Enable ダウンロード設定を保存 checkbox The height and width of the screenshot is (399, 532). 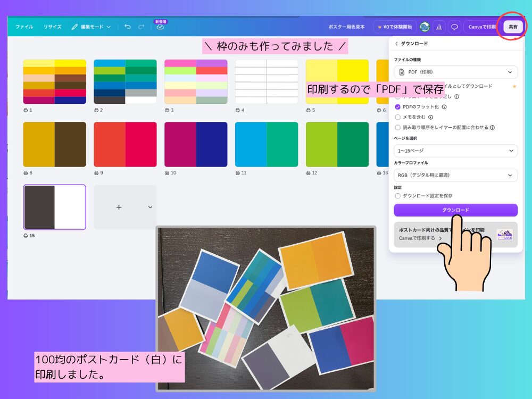click(397, 196)
